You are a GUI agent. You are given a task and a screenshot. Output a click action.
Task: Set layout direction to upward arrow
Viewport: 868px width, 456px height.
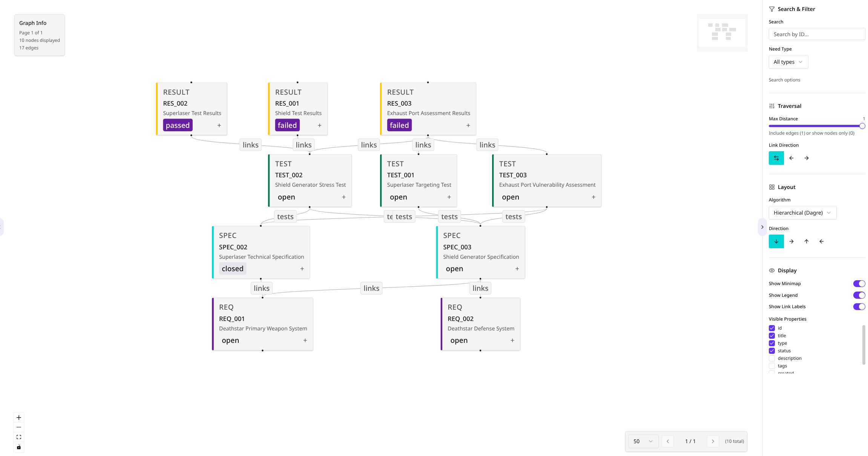coord(807,241)
